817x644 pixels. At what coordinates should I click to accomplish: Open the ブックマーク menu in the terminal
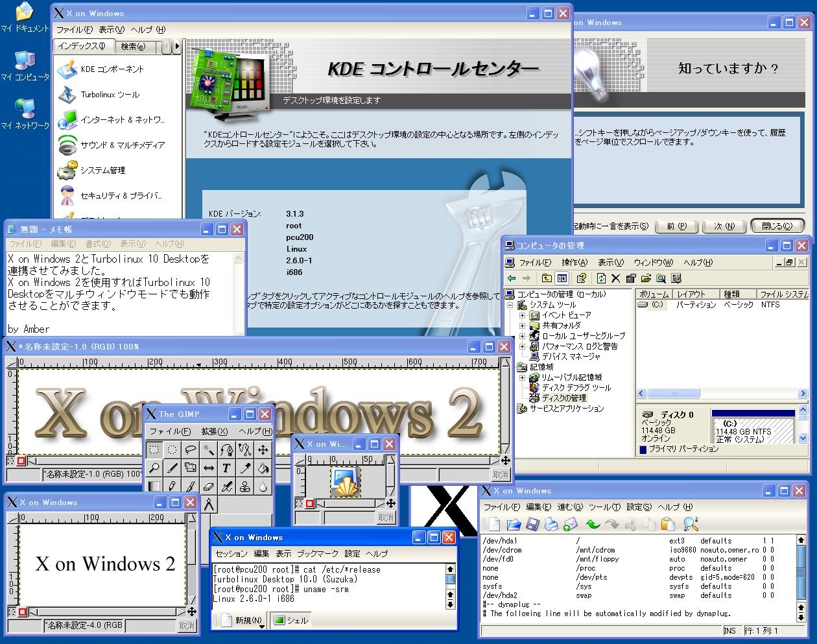coord(318,554)
